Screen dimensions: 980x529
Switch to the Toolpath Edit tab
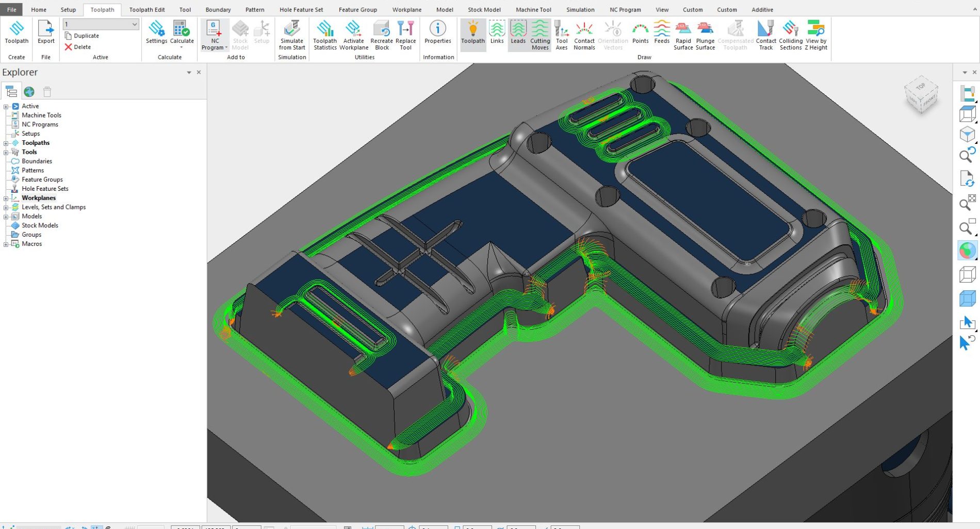[147, 10]
